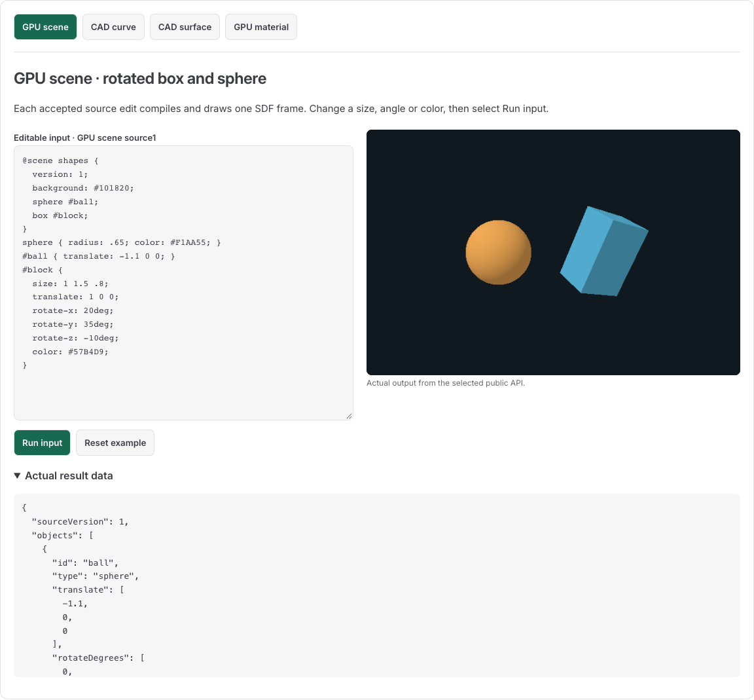Click the 'background: #101820;' source line

(83, 188)
